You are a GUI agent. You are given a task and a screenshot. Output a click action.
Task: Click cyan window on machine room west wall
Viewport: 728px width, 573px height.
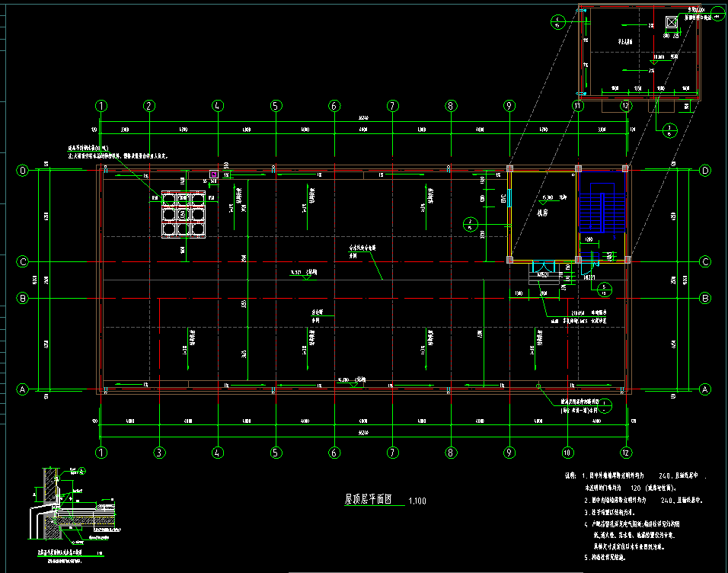click(x=509, y=199)
